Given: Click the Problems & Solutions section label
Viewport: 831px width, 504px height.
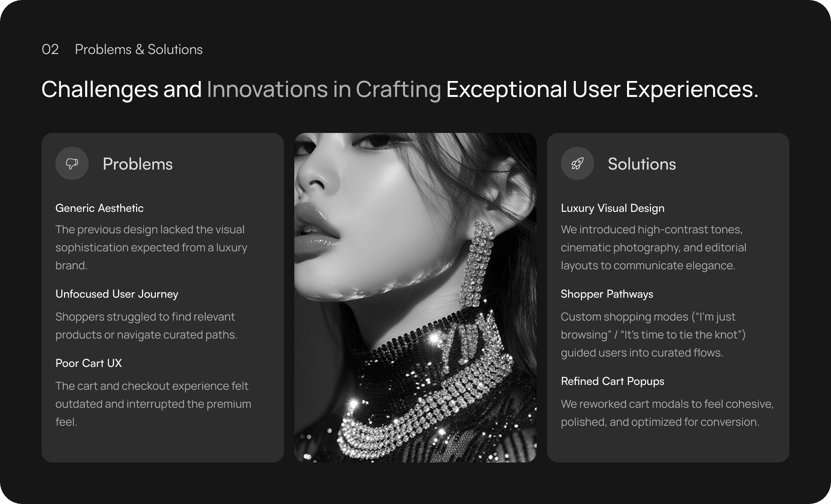Looking at the screenshot, I should (x=138, y=49).
